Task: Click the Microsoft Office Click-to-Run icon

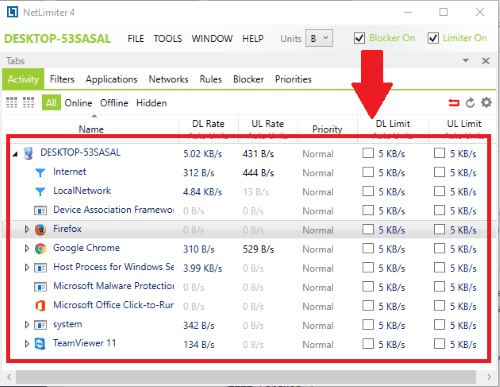Action: (x=40, y=306)
